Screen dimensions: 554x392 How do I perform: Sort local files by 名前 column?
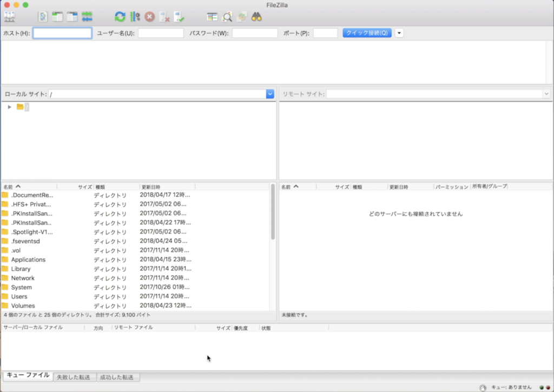tap(29, 187)
